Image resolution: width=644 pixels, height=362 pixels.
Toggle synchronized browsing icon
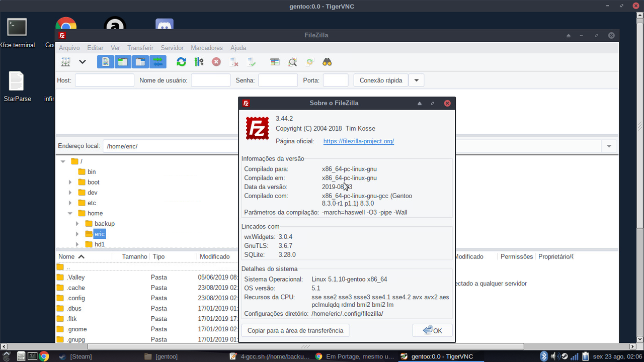(x=310, y=62)
